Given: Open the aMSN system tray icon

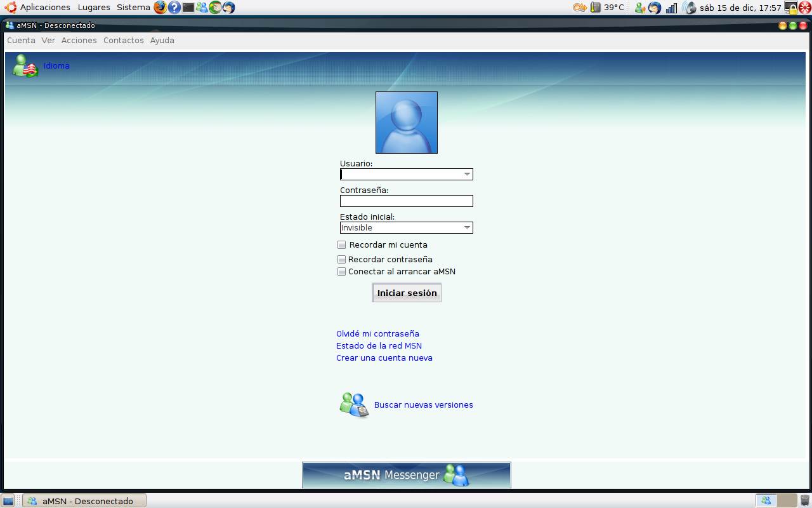Looking at the screenshot, I should tap(640, 8).
